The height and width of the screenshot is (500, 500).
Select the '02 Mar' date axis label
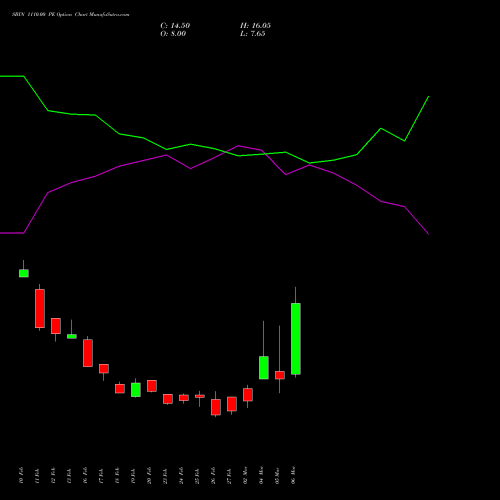245,476
